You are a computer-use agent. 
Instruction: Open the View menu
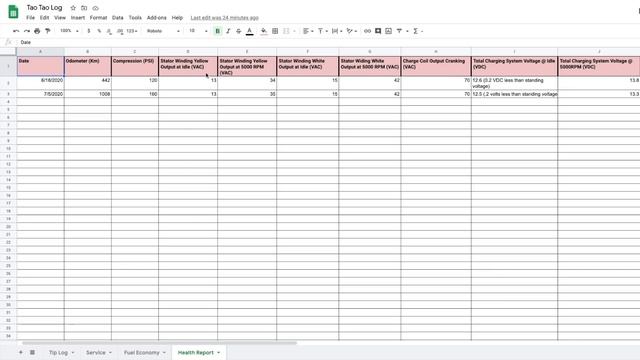60,18
